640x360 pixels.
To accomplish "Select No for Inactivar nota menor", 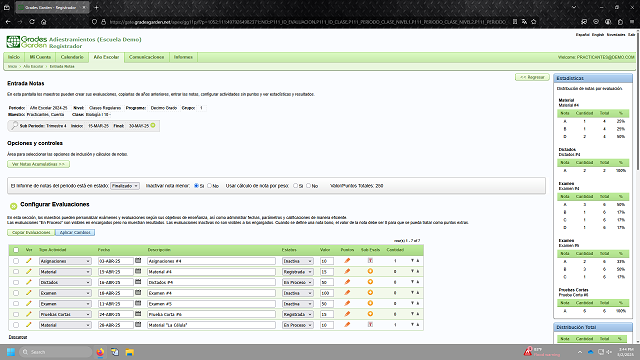I will point(209,186).
